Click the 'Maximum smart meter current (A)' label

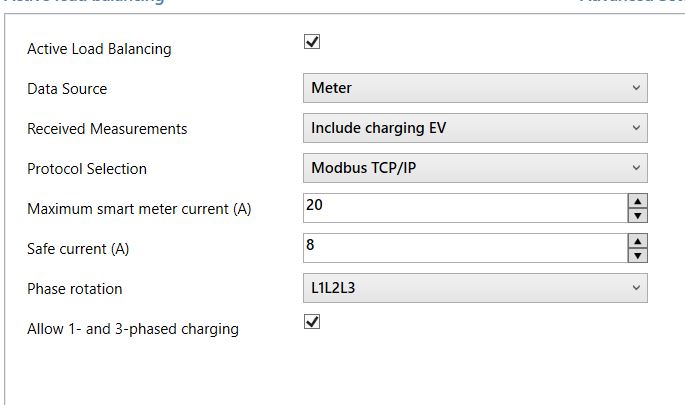pos(139,209)
